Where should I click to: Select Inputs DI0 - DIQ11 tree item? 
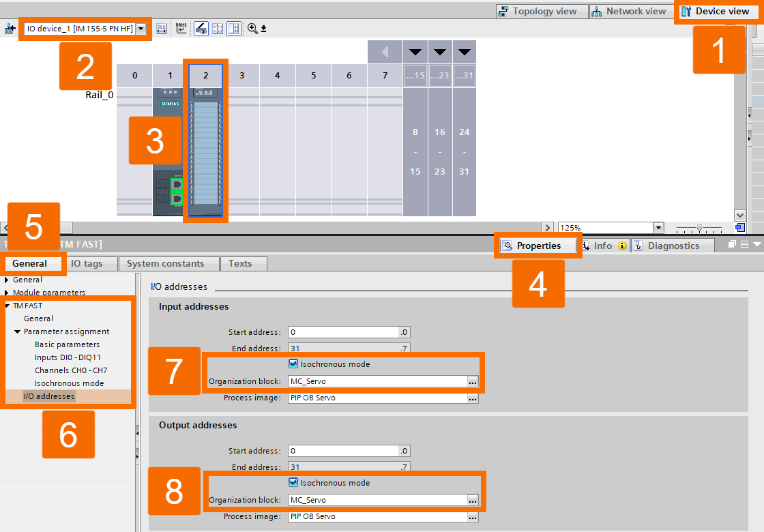pos(68,357)
